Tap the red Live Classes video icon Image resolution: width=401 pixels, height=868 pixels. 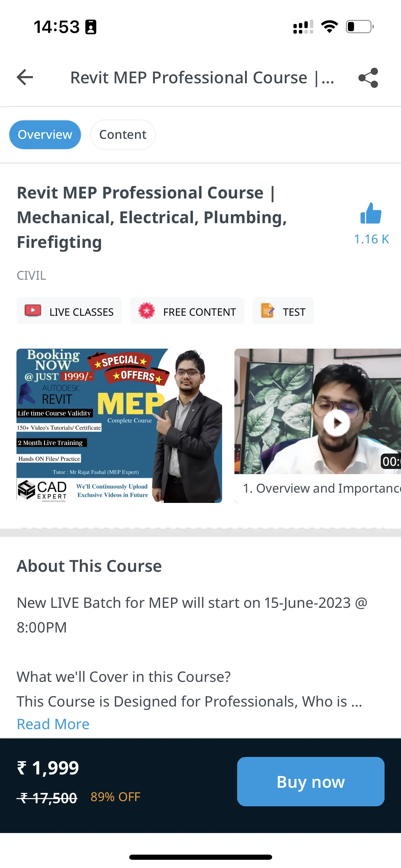point(33,311)
